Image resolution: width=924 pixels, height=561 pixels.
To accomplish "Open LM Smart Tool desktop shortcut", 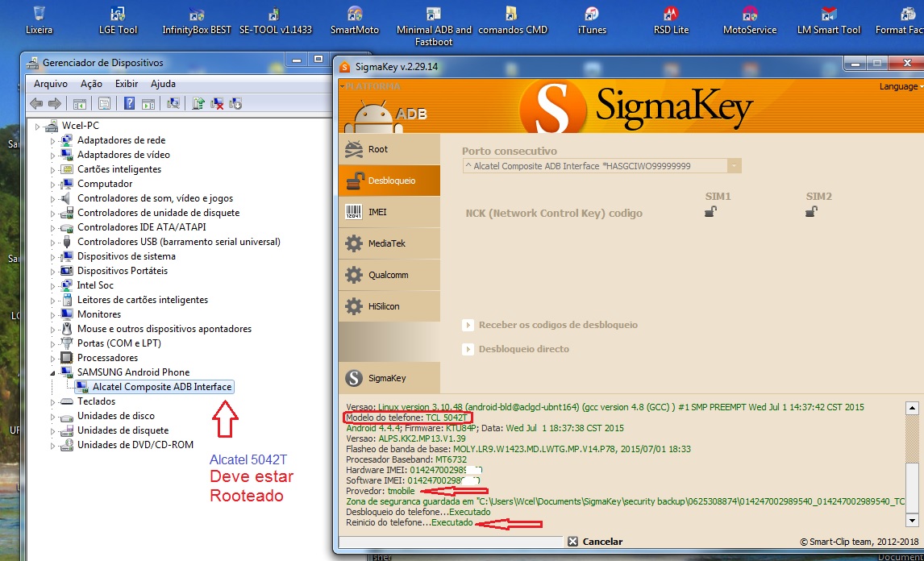I will [829, 19].
